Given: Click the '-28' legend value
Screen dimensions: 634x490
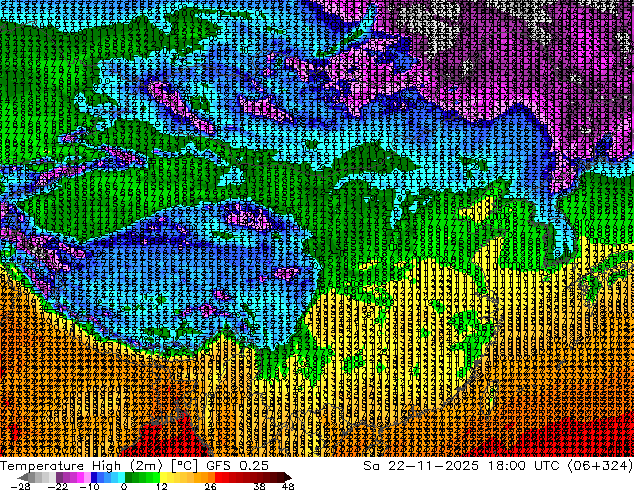Looking at the screenshot, I should pos(20,486).
